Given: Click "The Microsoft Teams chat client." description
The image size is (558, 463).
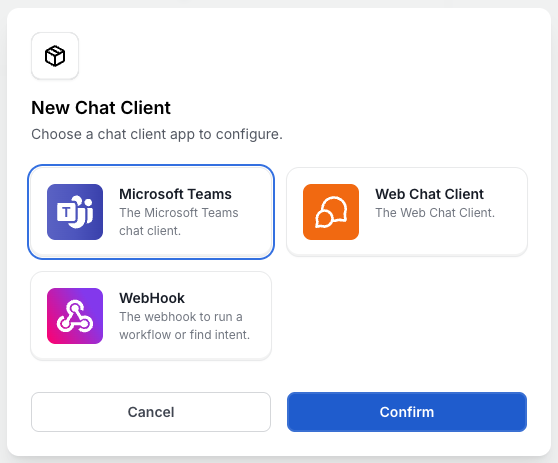Looking at the screenshot, I should point(179,222).
